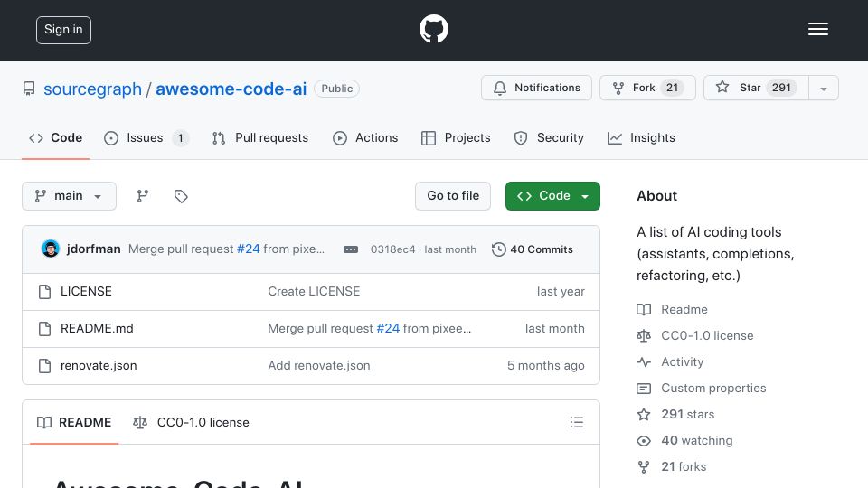Open CC0-1.0 license link in About
The image size is (868, 488).
tap(695, 336)
